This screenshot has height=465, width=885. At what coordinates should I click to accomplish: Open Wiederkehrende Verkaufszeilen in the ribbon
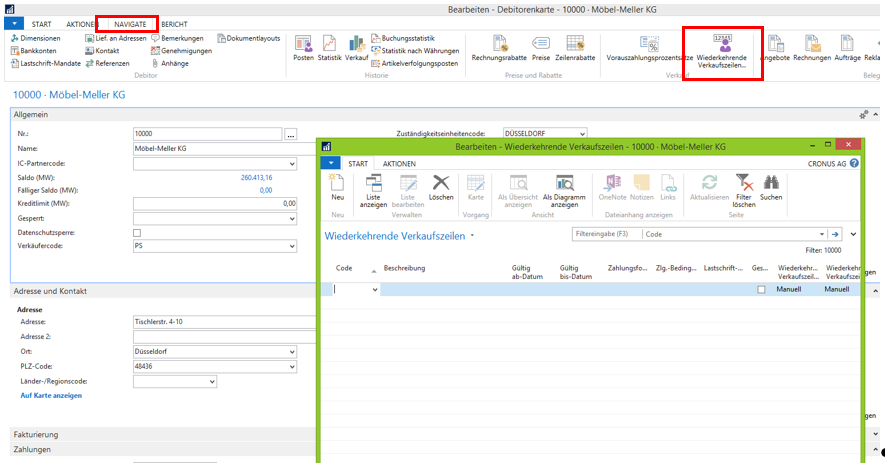click(722, 51)
